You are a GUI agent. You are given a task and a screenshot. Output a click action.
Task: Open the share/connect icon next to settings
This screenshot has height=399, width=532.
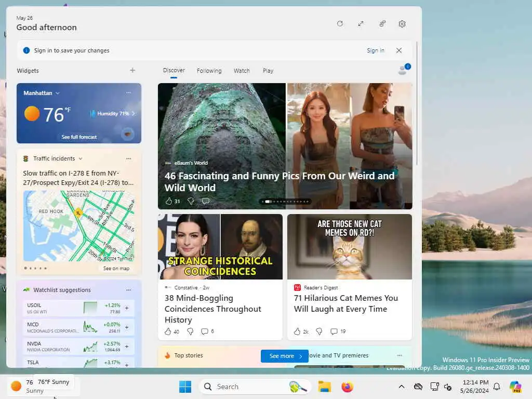[382, 24]
